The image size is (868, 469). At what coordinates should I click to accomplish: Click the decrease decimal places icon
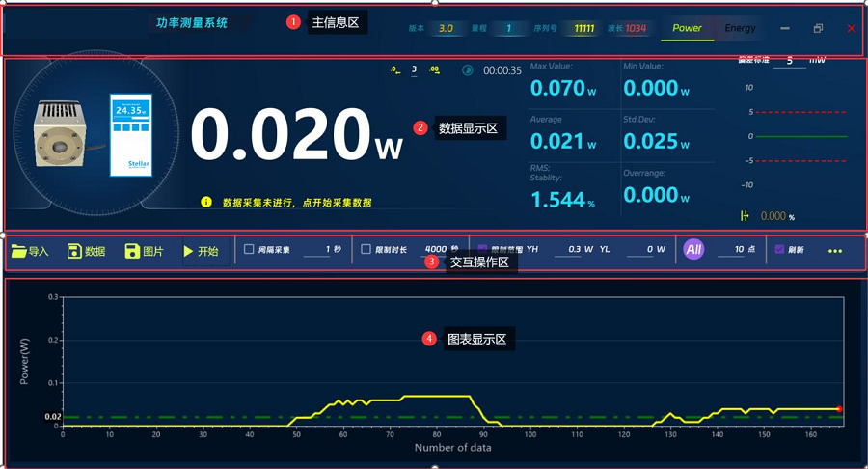[394, 69]
